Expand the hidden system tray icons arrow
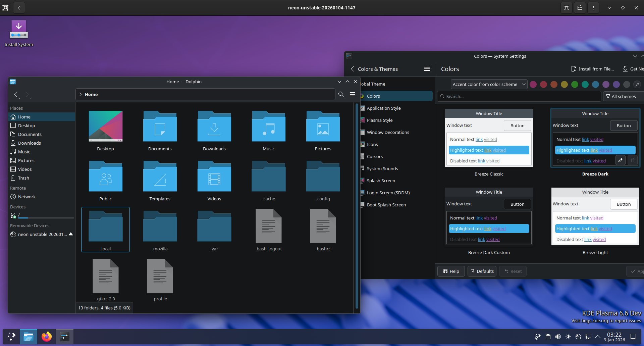644x346 pixels. click(598, 337)
